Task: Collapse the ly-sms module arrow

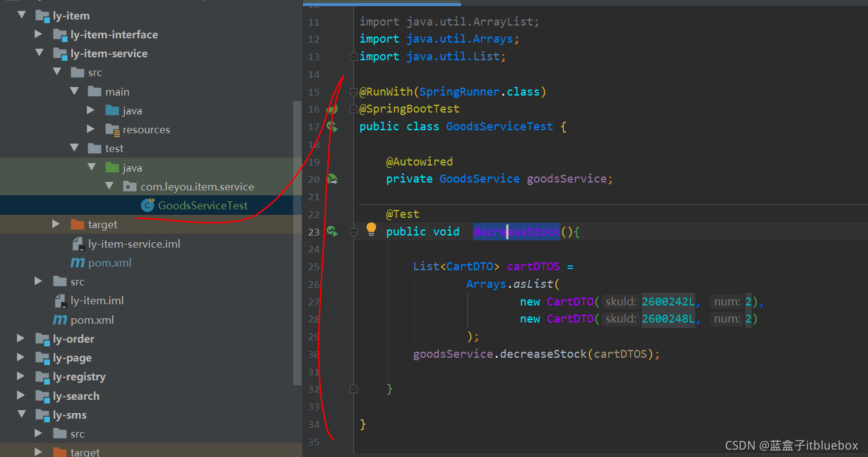Action: [x=23, y=414]
